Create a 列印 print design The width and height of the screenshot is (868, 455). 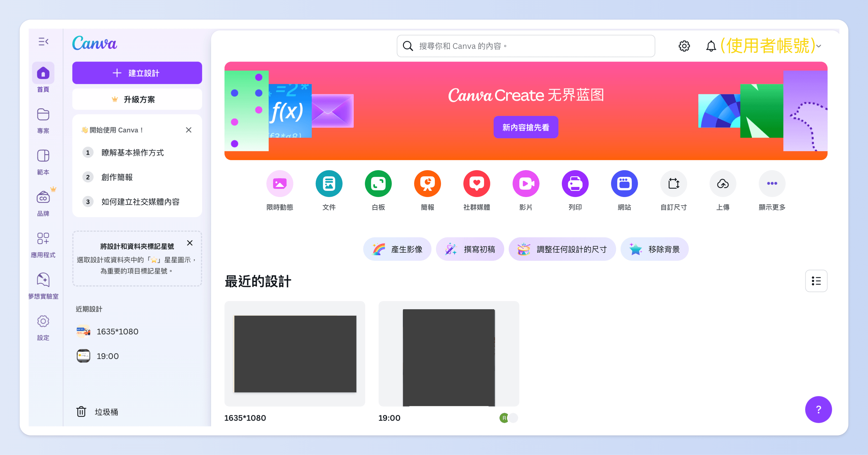click(575, 191)
